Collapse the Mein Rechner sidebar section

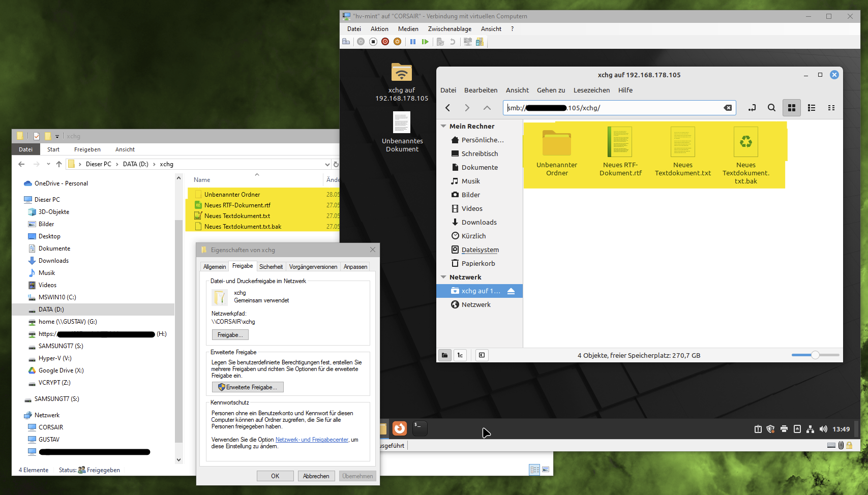pos(443,126)
